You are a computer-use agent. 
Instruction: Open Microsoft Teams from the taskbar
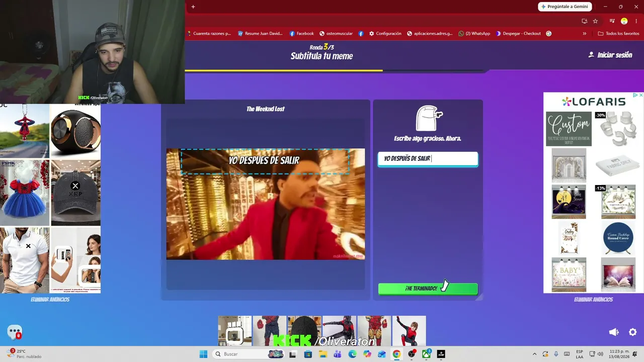tap(337, 354)
